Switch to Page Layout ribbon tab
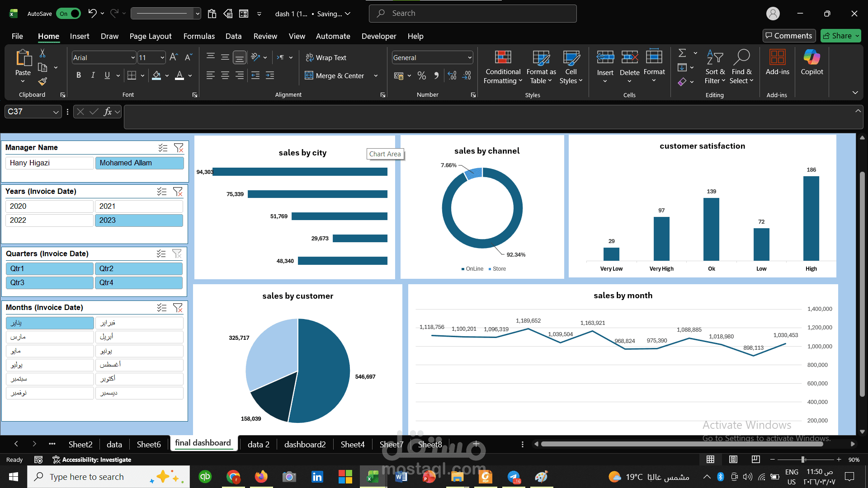Viewport: 868px width, 488px height. point(151,36)
